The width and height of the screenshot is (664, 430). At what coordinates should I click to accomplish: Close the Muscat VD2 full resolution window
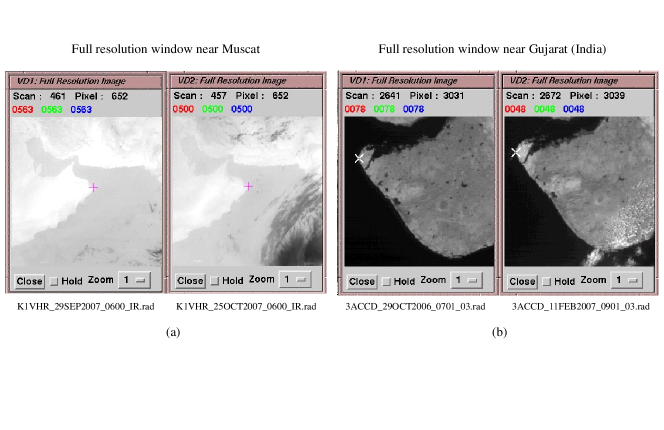tap(190, 281)
